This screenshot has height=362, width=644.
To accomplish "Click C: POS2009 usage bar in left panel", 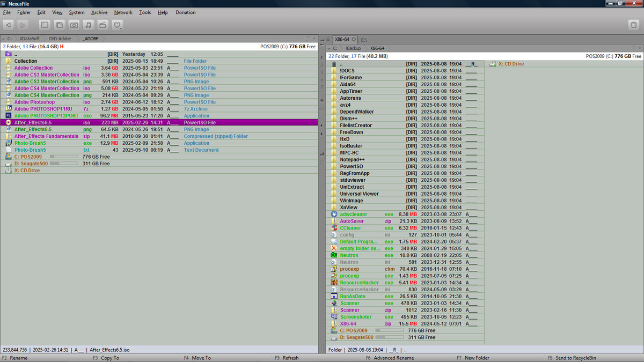I will [64, 157].
